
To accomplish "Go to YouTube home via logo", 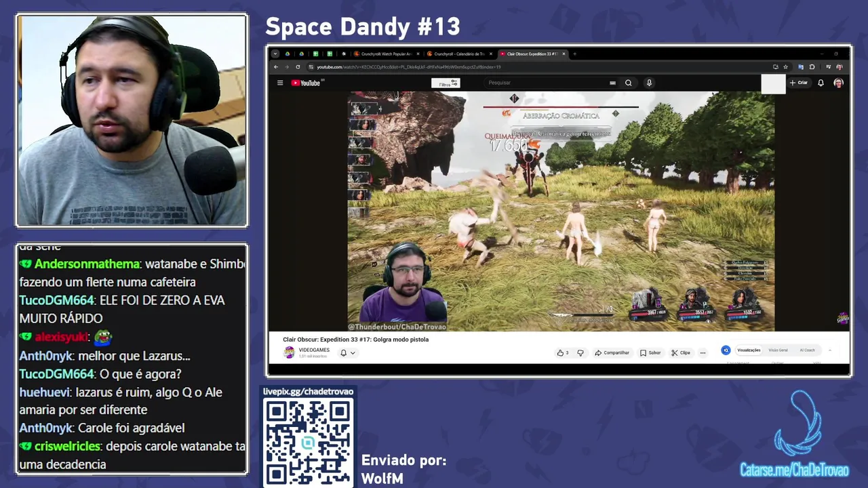I will [x=306, y=83].
